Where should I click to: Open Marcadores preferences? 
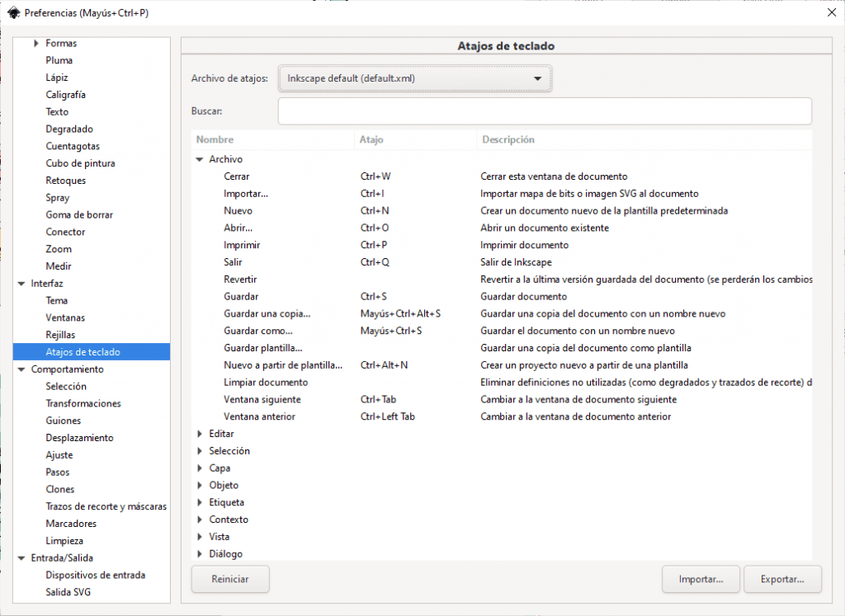click(71, 524)
